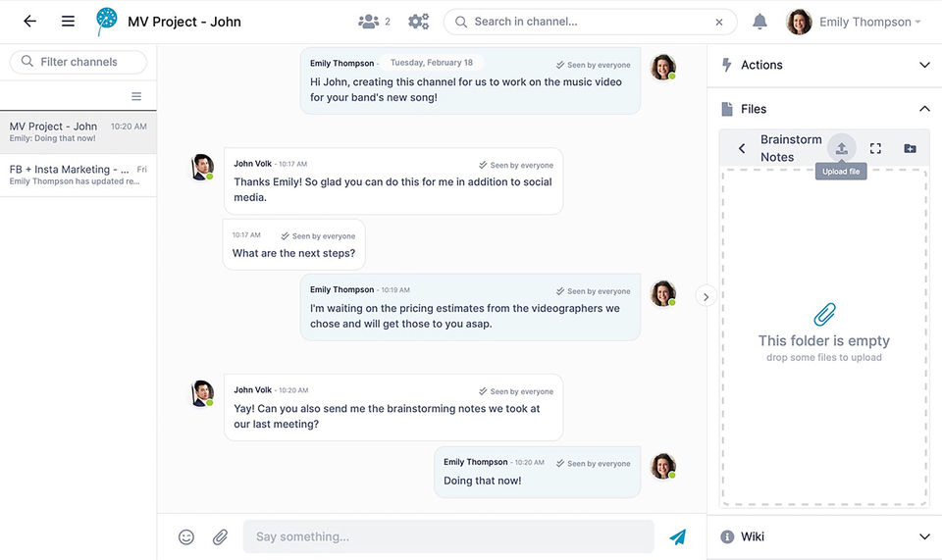Click the Say something message field
942x560 pixels.
coord(448,536)
